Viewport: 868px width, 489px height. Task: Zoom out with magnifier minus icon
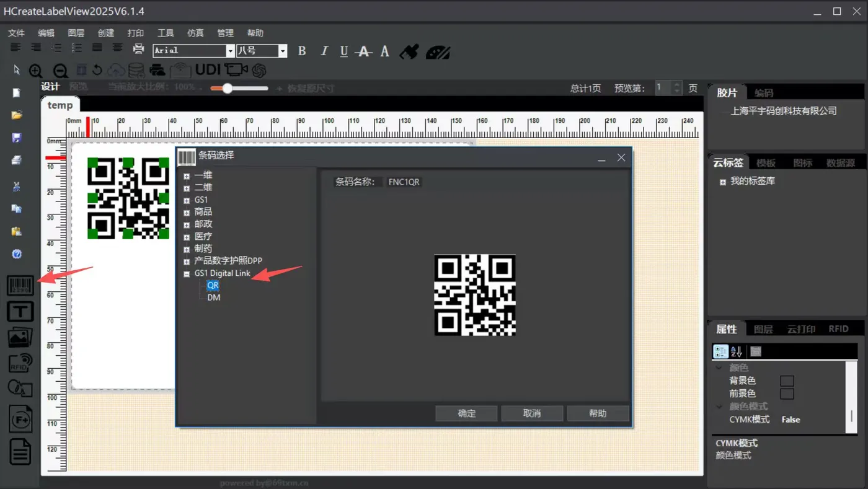60,71
